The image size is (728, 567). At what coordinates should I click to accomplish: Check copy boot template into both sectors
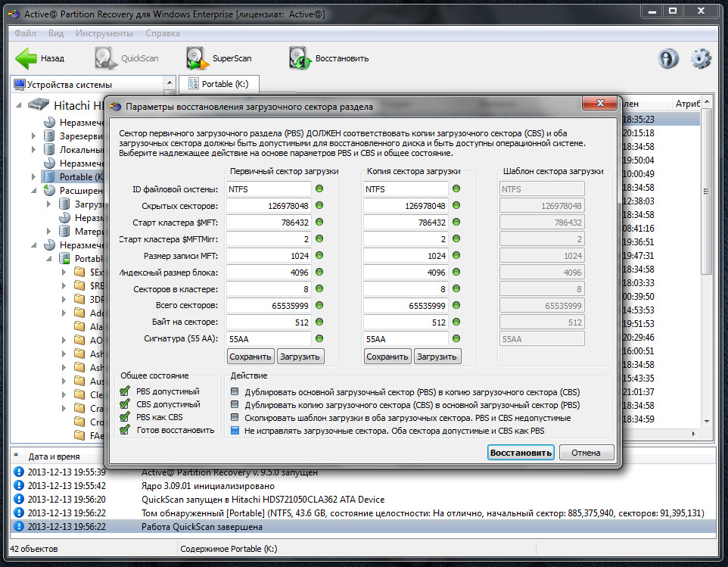pyautogui.click(x=235, y=417)
